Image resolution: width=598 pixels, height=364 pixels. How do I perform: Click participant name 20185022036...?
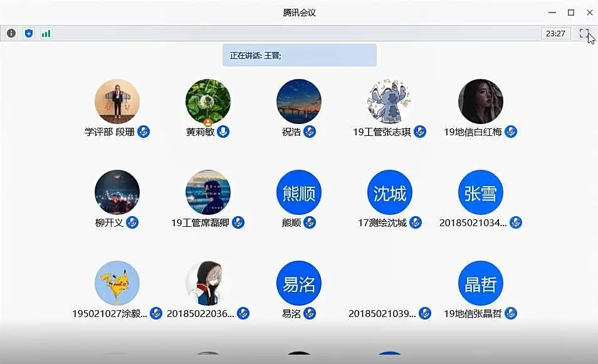pyautogui.click(x=201, y=314)
